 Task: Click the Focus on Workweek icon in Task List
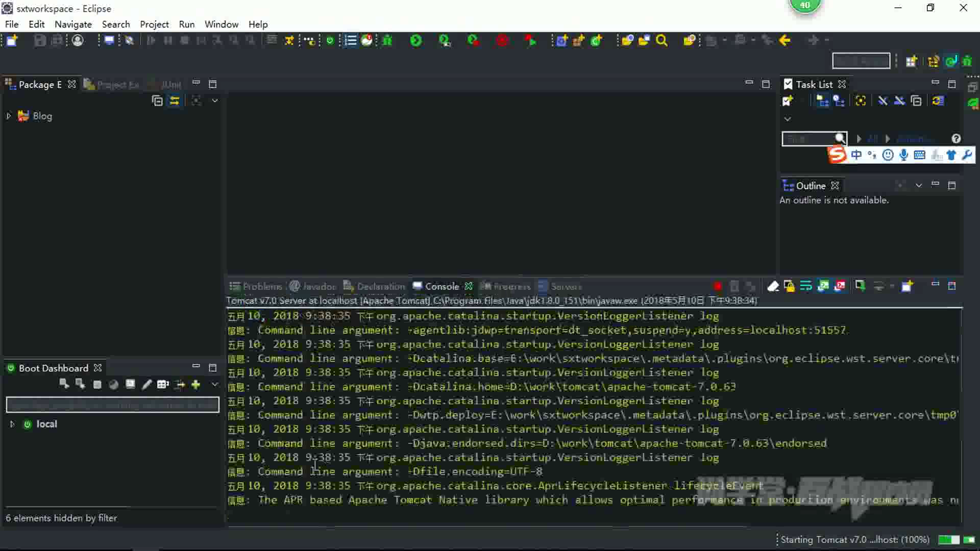[861, 101]
